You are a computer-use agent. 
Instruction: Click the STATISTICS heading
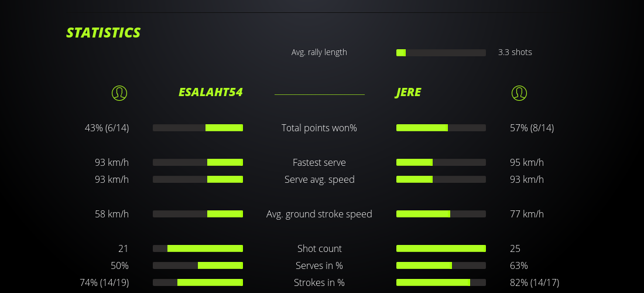pyautogui.click(x=104, y=33)
